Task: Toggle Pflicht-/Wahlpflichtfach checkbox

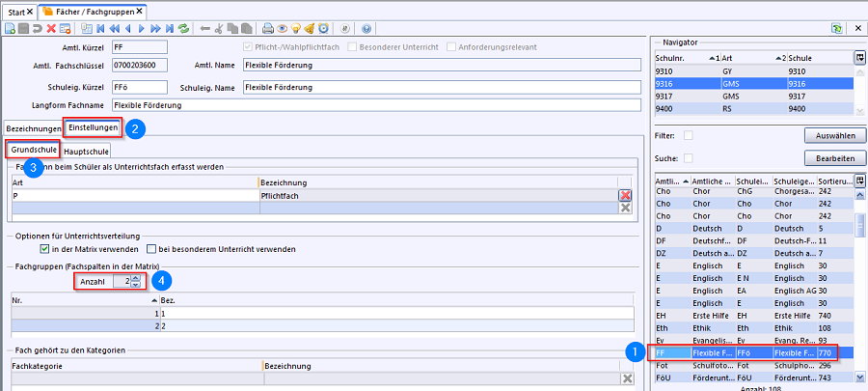Action: coord(248,47)
